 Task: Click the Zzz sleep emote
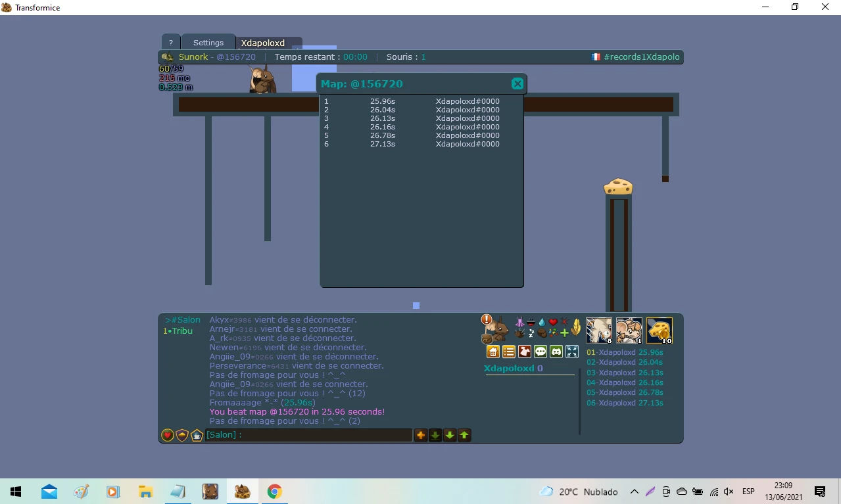pos(531,333)
